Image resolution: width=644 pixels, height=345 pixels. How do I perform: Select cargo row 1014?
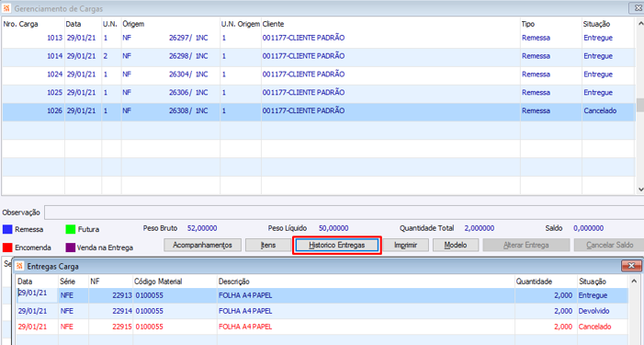(319, 56)
